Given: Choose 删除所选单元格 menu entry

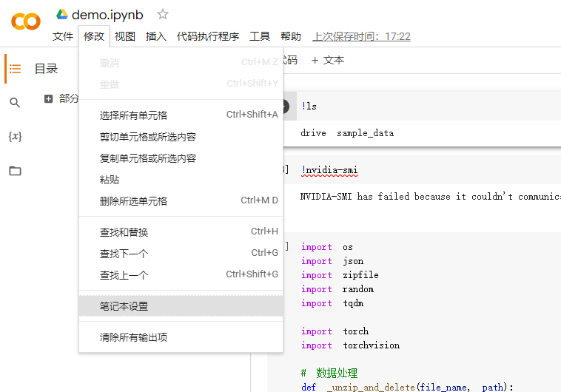Looking at the screenshot, I should point(134,201).
